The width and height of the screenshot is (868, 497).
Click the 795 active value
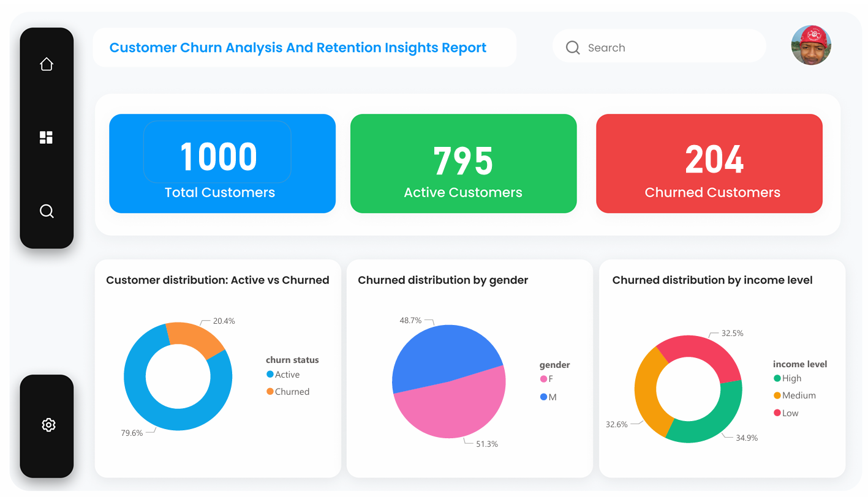(463, 161)
